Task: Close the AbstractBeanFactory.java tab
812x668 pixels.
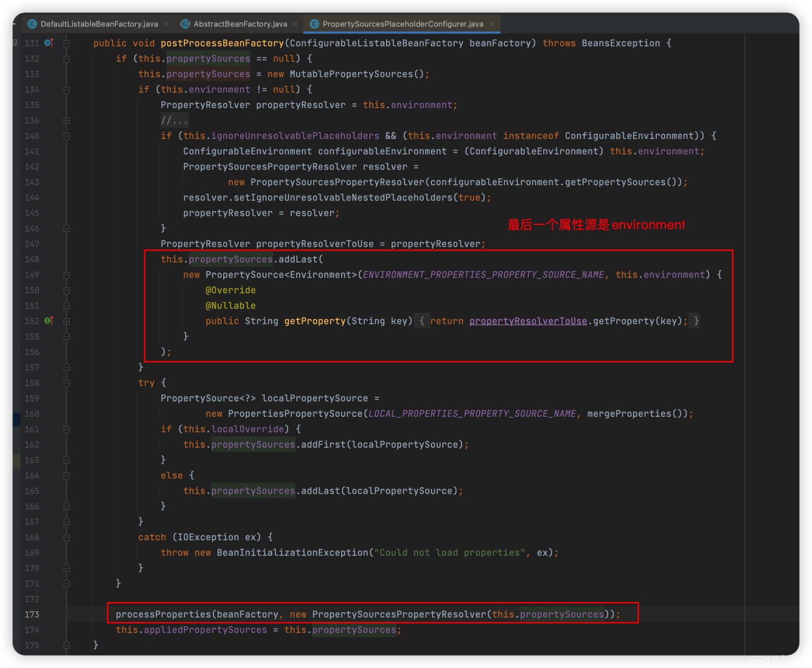Action: click(x=296, y=24)
